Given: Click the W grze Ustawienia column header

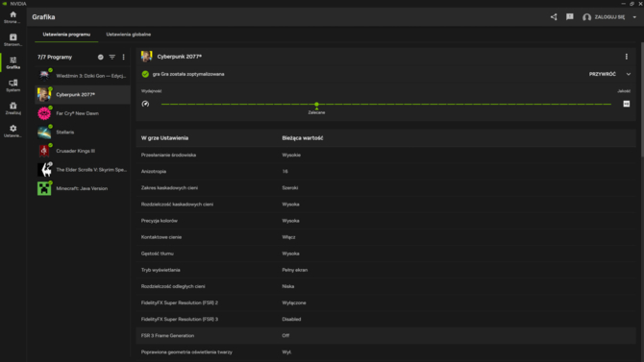Looking at the screenshot, I should [164, 138].
